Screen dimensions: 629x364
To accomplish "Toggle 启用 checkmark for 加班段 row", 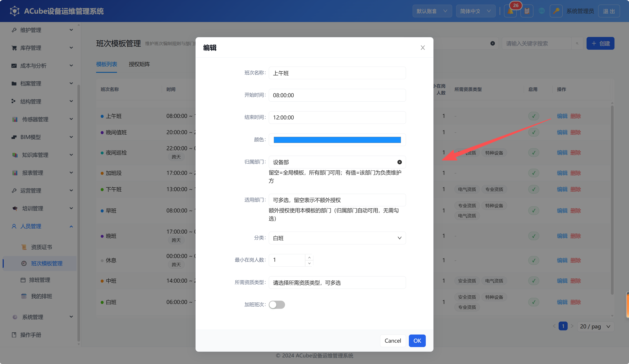I will (534, 173).
